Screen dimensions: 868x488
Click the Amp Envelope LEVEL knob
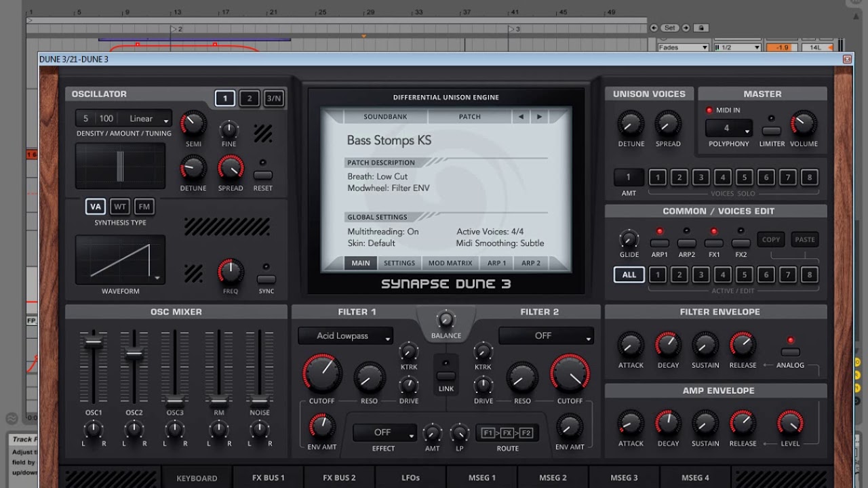click(x=790, y=423)
